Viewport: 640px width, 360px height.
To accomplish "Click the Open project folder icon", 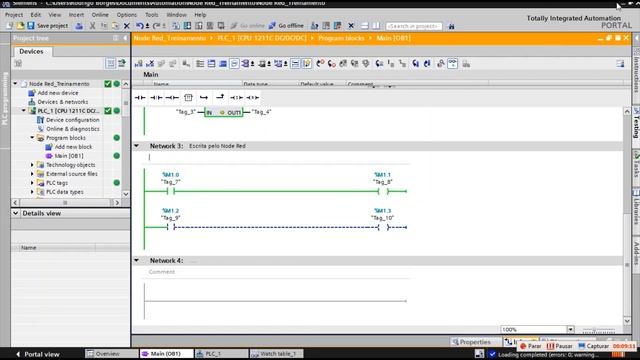I will tap(20, 26).
